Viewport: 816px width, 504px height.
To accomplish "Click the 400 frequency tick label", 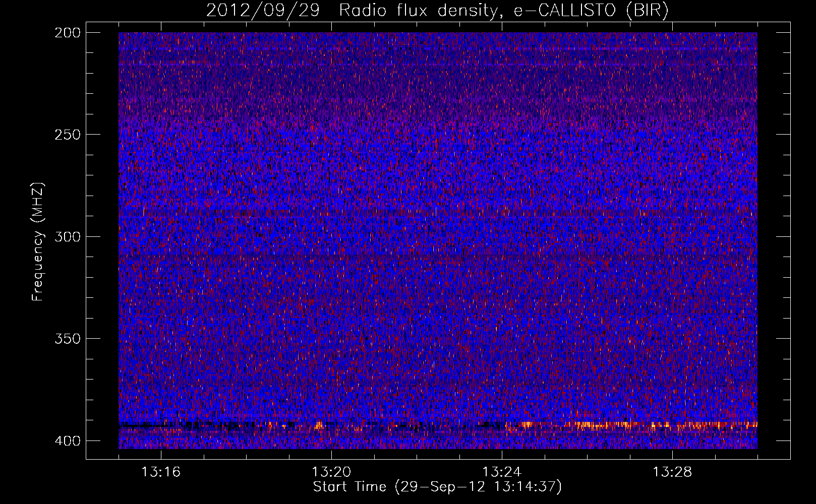I will pos(67,441).
